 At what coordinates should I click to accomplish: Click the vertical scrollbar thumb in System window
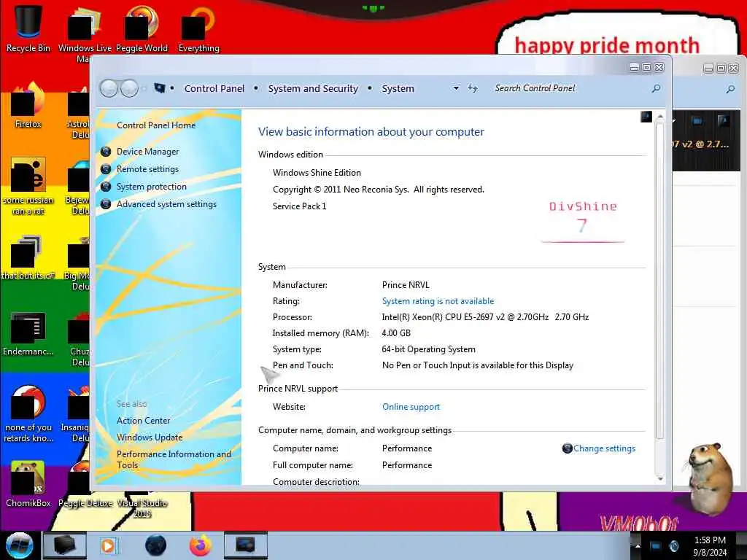[659, 281]
